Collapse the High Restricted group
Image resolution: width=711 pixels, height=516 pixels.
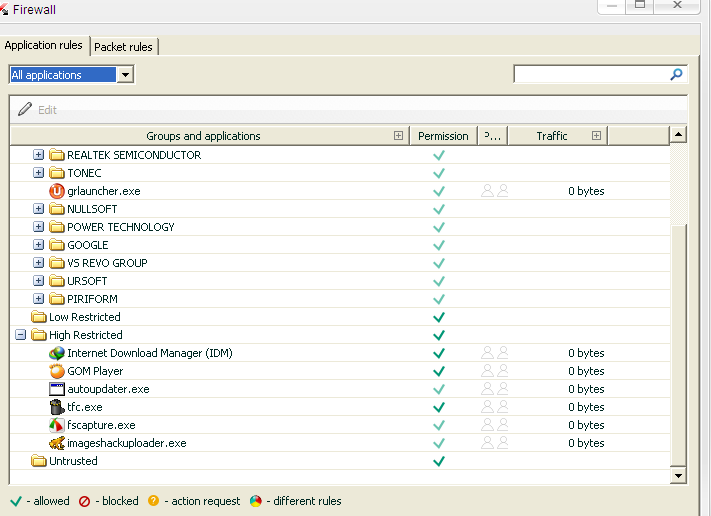pos(20,335)
